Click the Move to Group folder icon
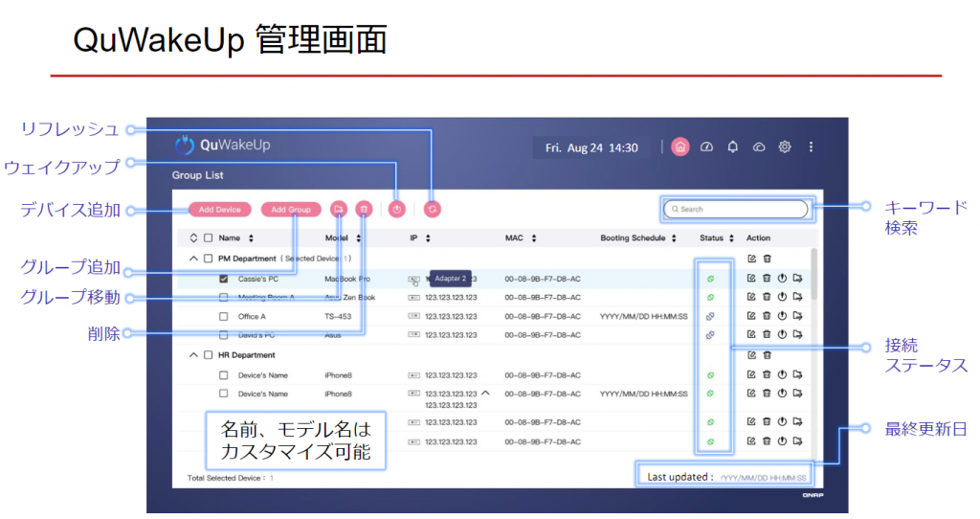Screen dimensions: 980x519 point(338,209)
